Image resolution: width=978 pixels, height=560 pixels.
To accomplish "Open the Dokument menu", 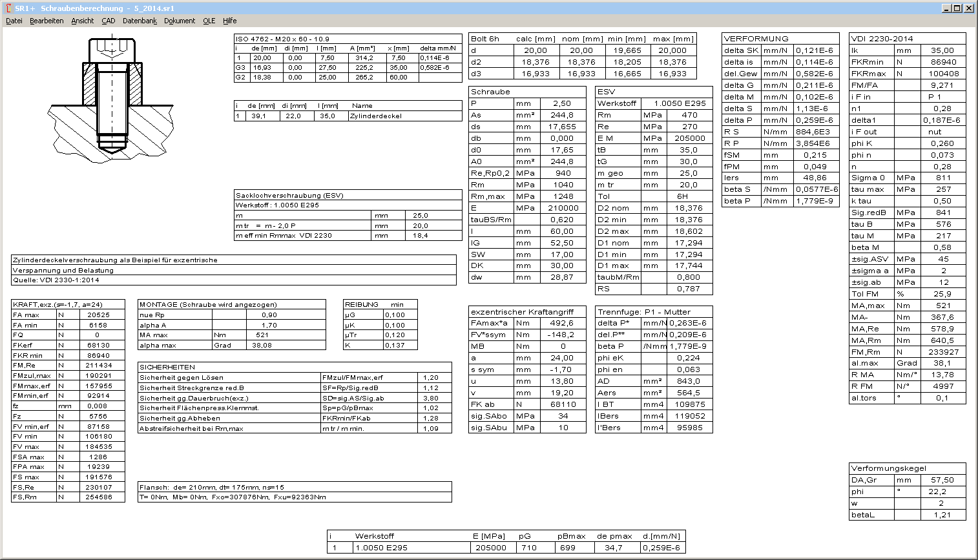I will (180, 21).
